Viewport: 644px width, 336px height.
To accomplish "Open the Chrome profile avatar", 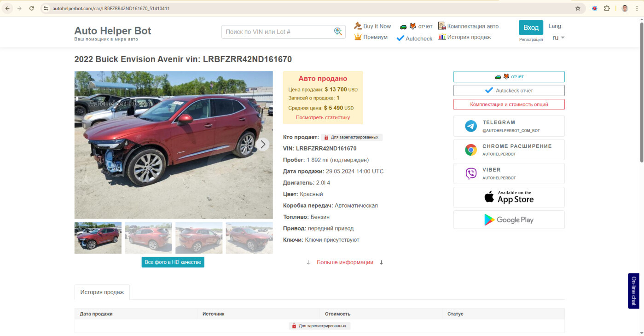I will [x=625, y=8].
